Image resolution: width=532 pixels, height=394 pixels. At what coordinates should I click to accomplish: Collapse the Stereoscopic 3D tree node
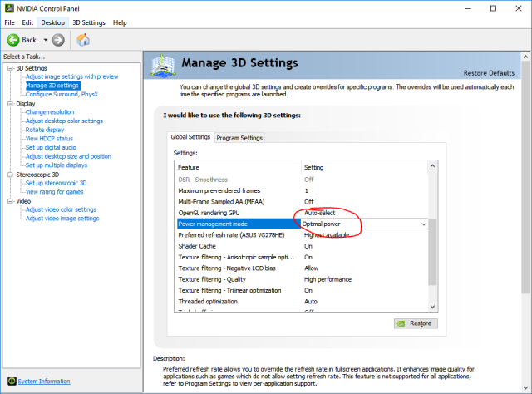(x=9, y=175)
